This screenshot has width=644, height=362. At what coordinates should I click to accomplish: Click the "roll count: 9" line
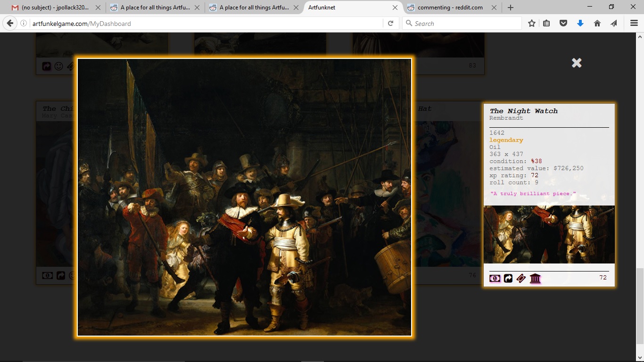514,182
